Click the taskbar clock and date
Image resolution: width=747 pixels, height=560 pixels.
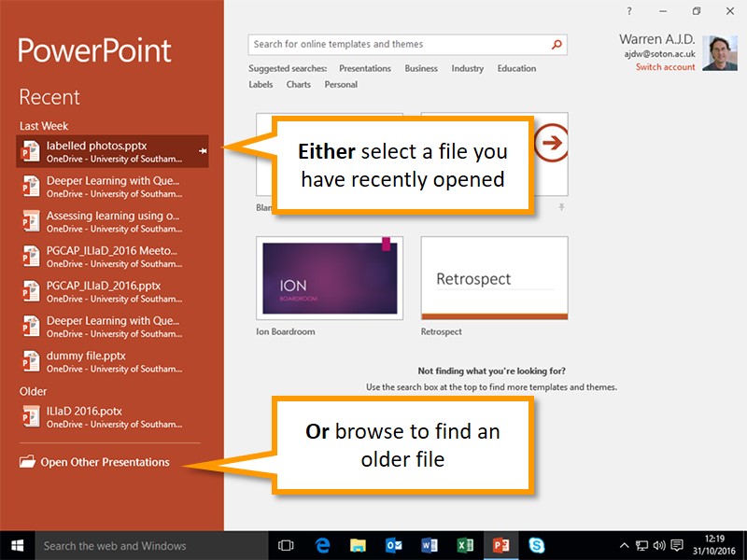pos(714,545)
